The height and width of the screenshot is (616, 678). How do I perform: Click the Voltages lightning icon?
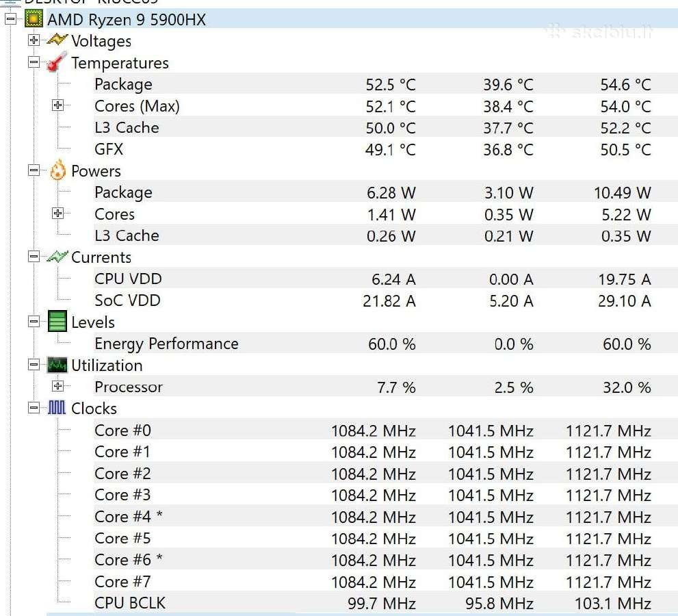click(x=57, y=40)
